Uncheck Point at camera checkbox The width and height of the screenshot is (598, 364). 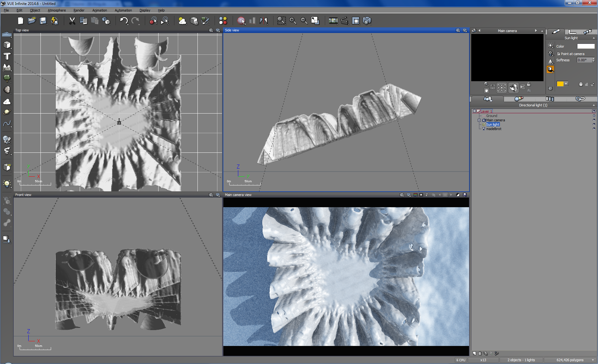[558, 54]
